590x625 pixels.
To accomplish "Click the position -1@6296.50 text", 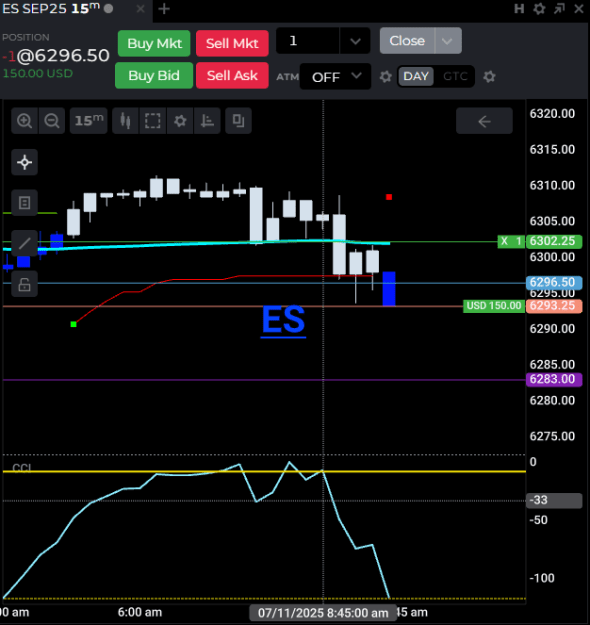I will (x=56, y=56).
